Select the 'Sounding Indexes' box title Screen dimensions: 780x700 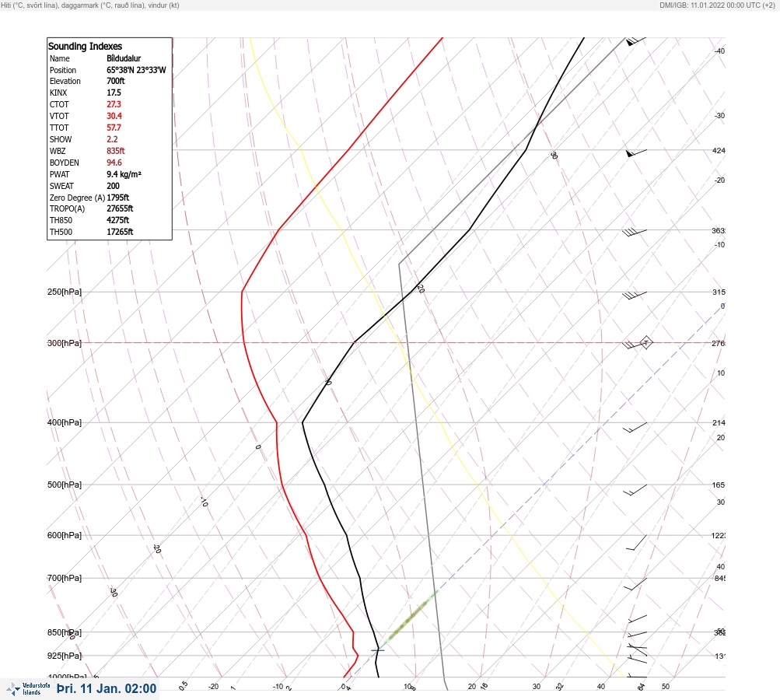[x=85, y=46]
